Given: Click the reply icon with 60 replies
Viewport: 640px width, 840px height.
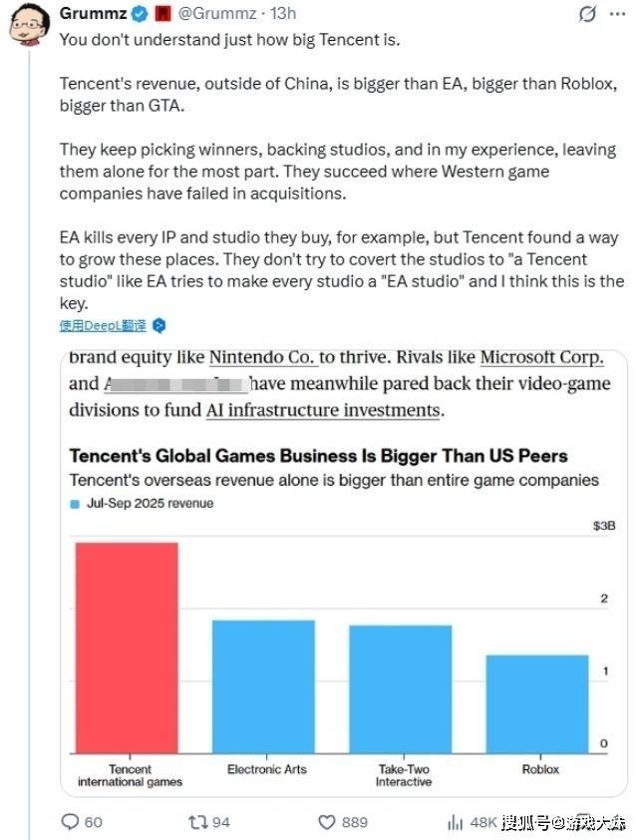Looking at the screenshot, I should click(x=71, y=822).
